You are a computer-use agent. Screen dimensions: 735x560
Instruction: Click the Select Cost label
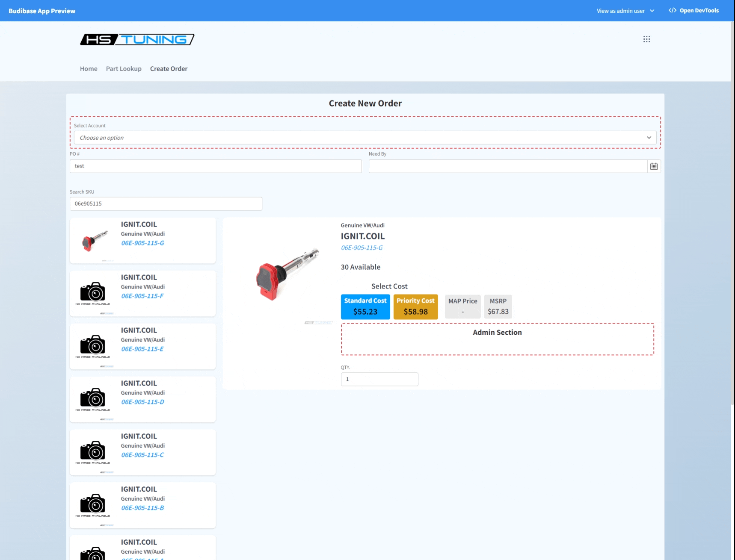389,286
